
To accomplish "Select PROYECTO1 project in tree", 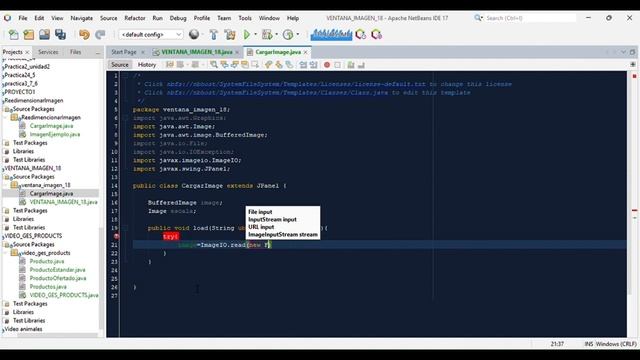I will pos(20,92).
